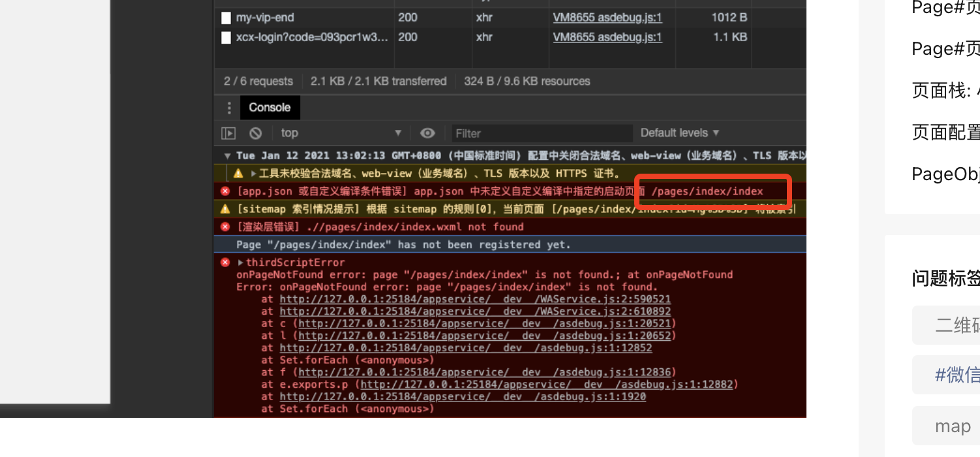This screenshot has height=457, width=980.
Task: Open the asdebug.js:1:12852 stack link
Action: click(x=466, y=348)
